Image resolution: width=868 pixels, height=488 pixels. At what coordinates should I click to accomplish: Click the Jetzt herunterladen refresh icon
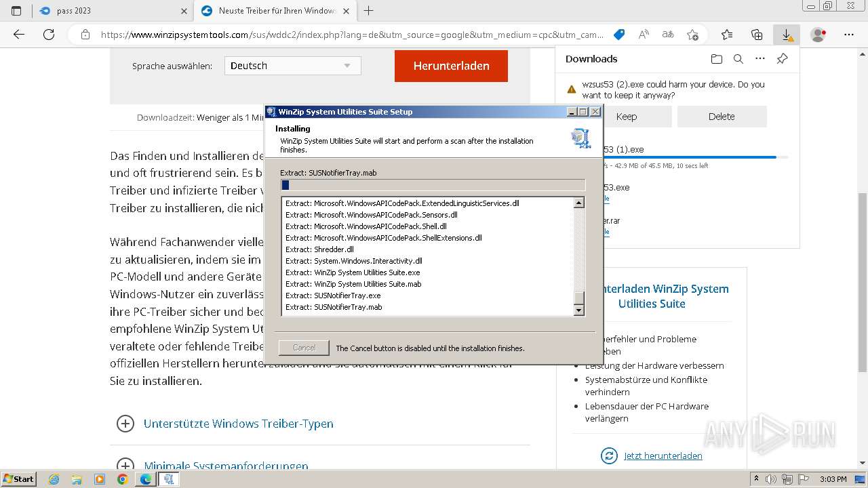point(610,455)
